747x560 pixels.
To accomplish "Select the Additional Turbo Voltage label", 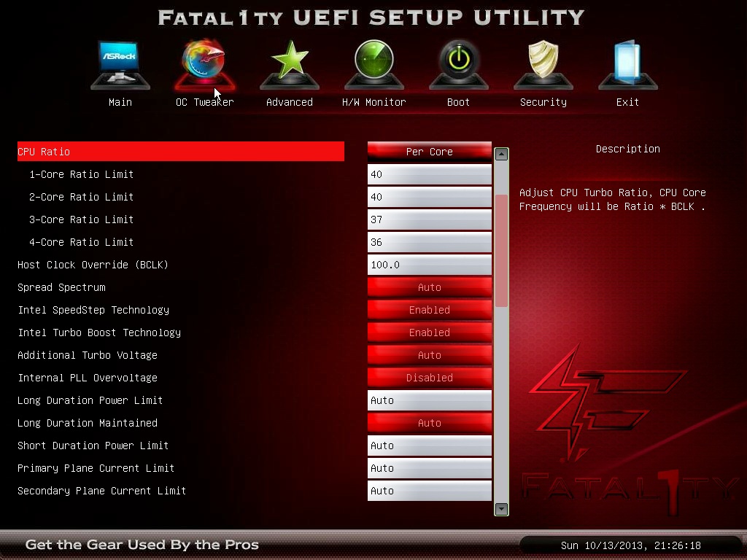I will (x=88, y=355).
